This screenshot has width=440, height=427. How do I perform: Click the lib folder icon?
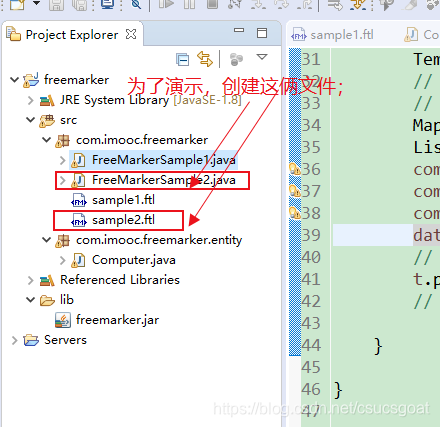pyautogui.click(x=47, y=300)
